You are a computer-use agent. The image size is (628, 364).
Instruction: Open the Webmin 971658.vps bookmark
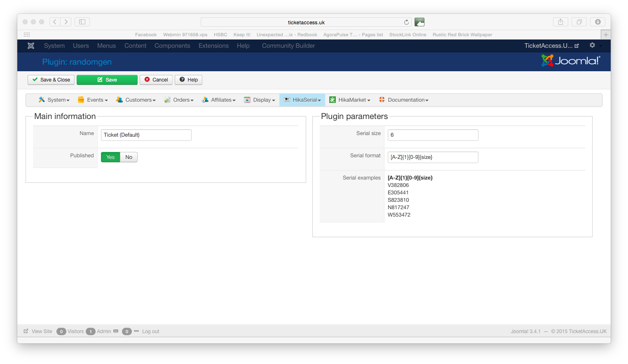coord(185,35)
